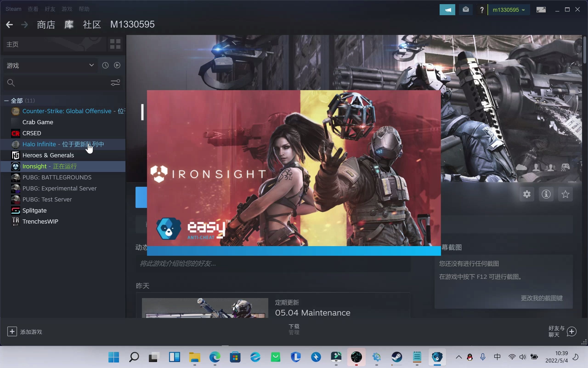
Task: Open the advanced filter settings icon
Action: (115, 83)
